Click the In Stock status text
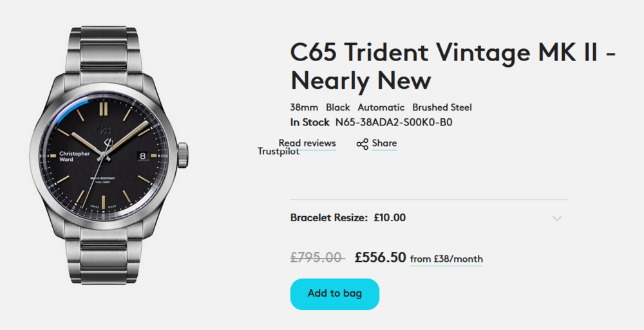The image size is (644, 330). 310,122
